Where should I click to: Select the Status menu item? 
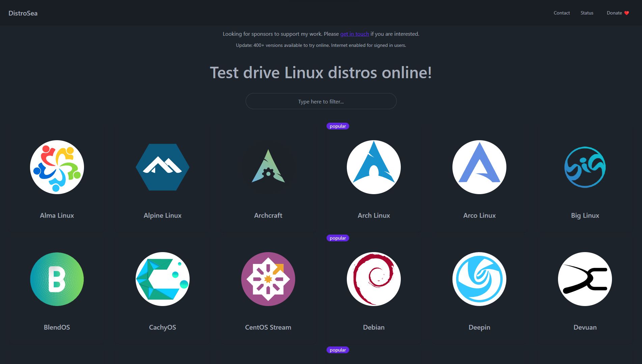tap(587, 13)
